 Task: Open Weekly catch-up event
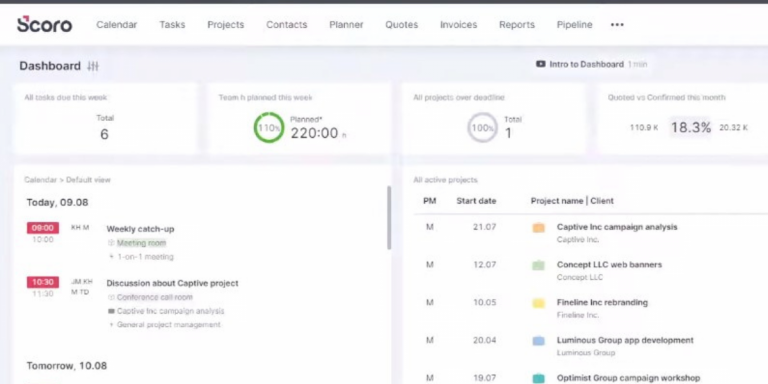click(140, 229)
